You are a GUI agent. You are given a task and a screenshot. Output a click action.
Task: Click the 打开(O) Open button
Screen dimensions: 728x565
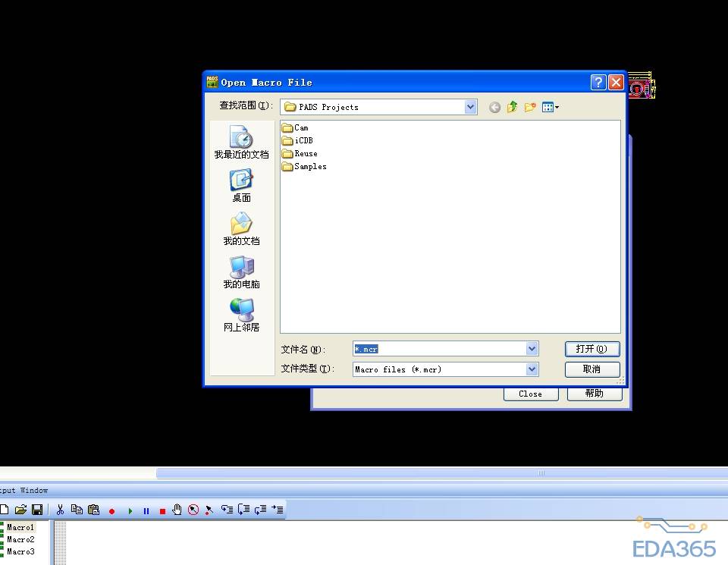pos(592,349)
